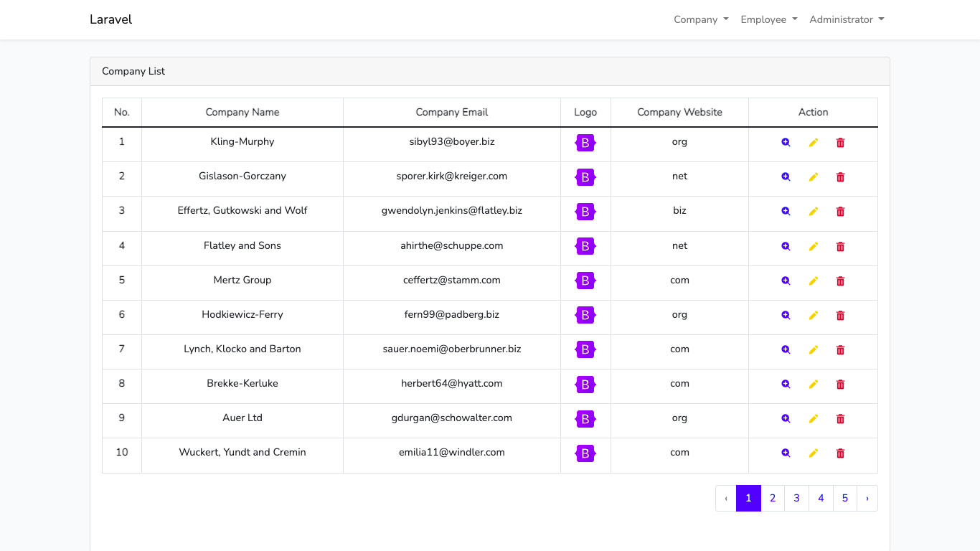This screenshot has width=980, height=551.
Task: Edit Brekke-Kerluke with the pencil icon
Action: pyautogui.click(x=813, y=385)
